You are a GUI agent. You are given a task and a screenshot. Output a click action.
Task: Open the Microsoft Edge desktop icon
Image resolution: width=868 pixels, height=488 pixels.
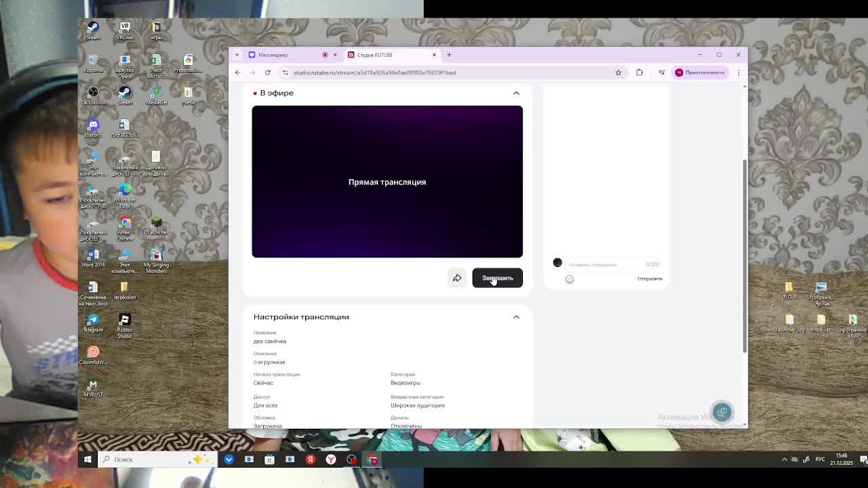pyautogui.click(x=125, y=195)
